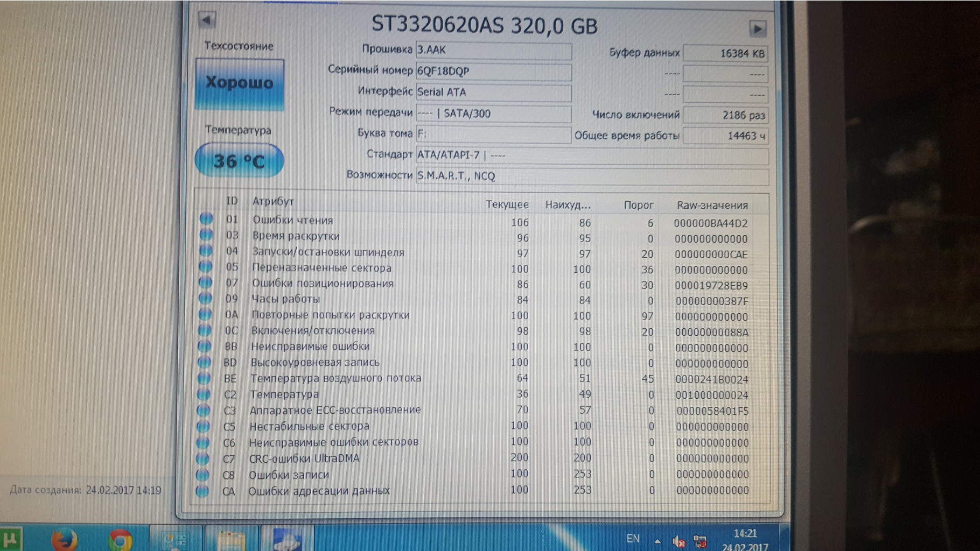Click status circle for C5 Нестабильные сектора
This screenshot has width=980, height=551.
tap(203, 426)
